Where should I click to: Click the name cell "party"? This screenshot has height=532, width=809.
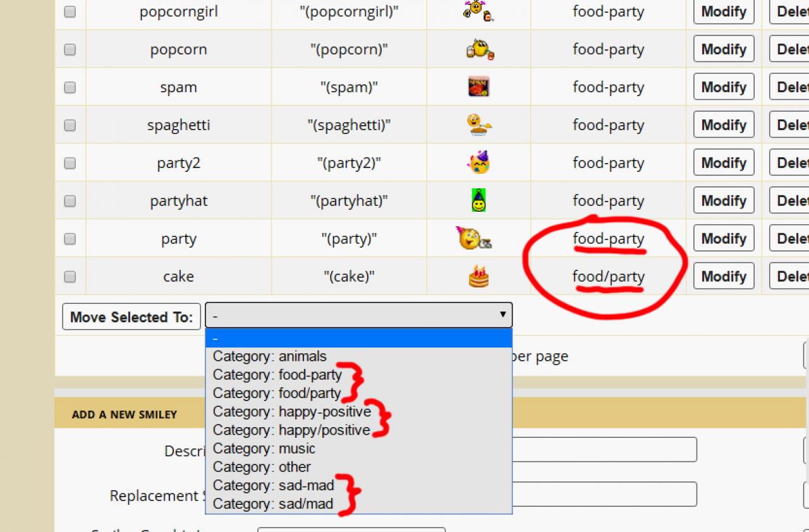coord(179,239)
